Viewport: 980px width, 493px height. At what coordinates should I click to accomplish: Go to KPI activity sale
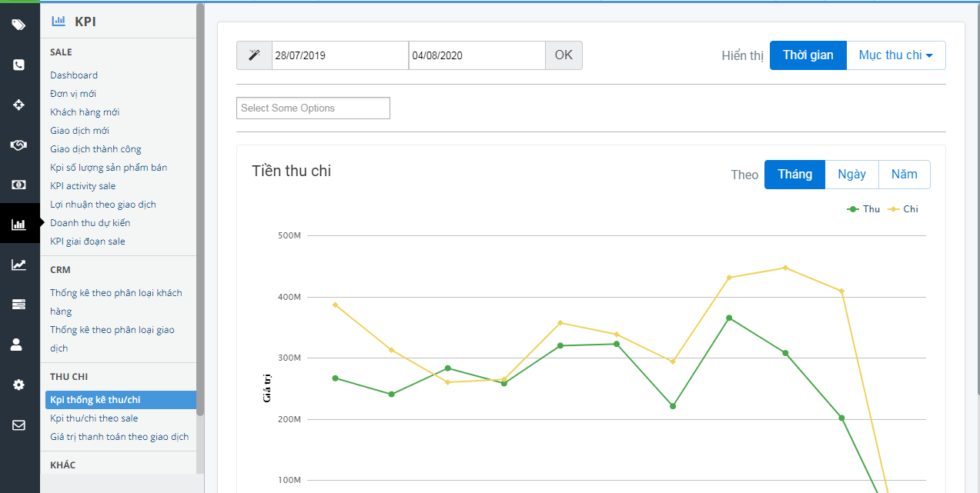click(x=83, y=186)
